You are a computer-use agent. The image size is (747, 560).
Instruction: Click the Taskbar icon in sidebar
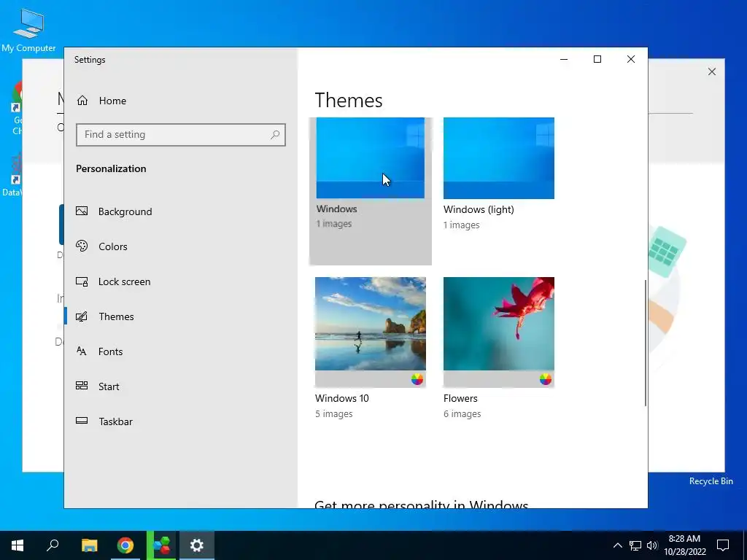click(x=82, y=421)
